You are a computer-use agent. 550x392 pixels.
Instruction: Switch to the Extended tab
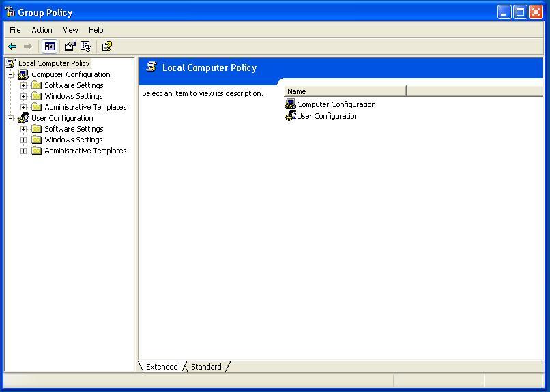[x=162, y=366]
